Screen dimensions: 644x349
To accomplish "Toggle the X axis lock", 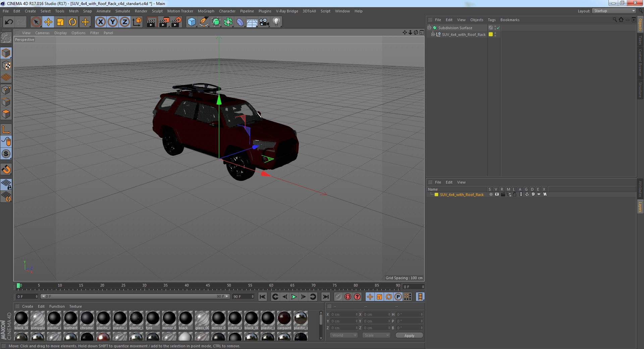I will (x=100, y=22).
